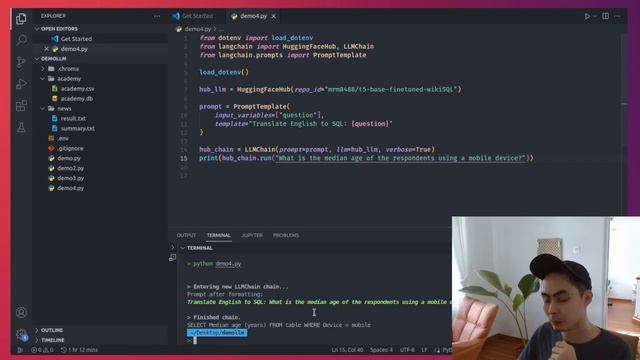Viewport: 640px width, 360px height.
Task: Open demo2.py in explorer
Action: coord(70,168)
